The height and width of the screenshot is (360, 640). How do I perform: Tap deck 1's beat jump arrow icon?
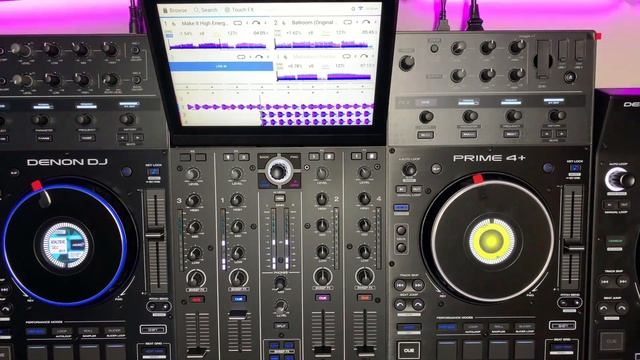click(x=256, y=23)
